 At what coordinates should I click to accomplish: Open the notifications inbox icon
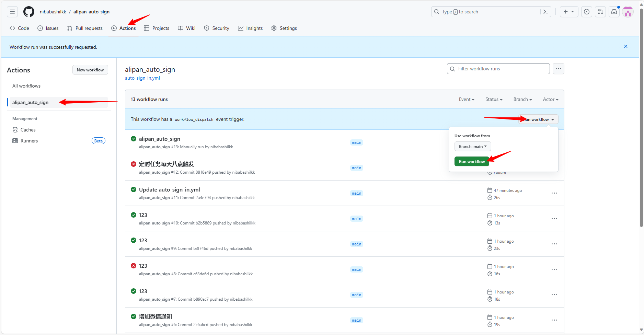click(614, 12)
